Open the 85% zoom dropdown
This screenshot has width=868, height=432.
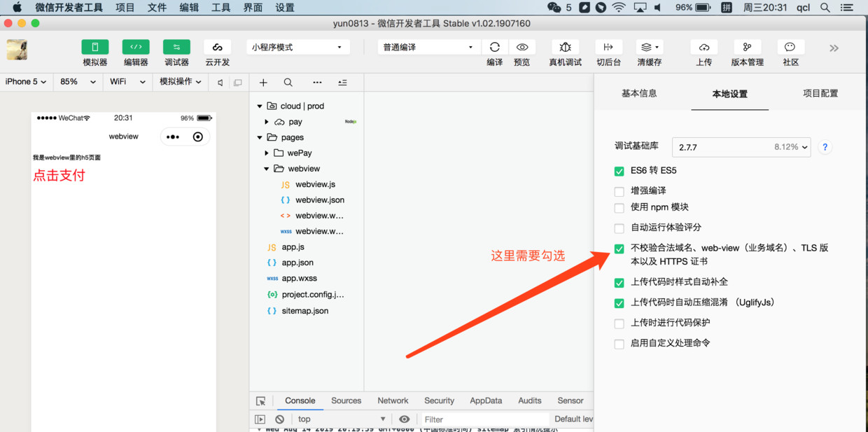[x=78, y=82]
